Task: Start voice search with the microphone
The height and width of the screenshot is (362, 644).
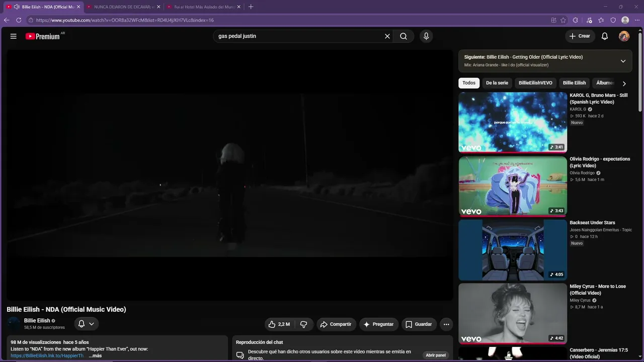Action: (x=426, y=36)
